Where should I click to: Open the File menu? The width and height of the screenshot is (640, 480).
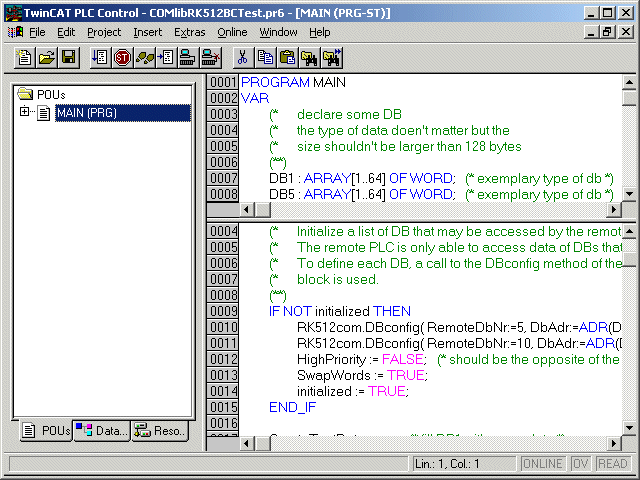click(37, 32)
